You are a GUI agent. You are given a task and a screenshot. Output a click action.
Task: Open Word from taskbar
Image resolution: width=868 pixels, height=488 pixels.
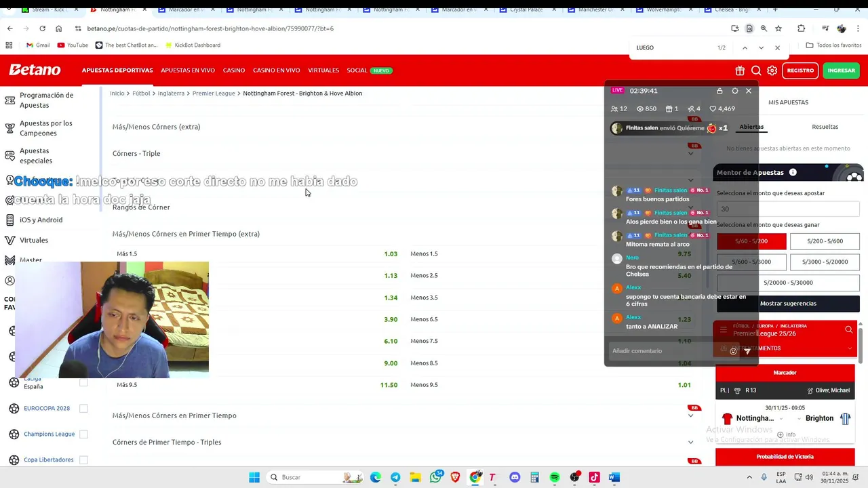point(614,477)
